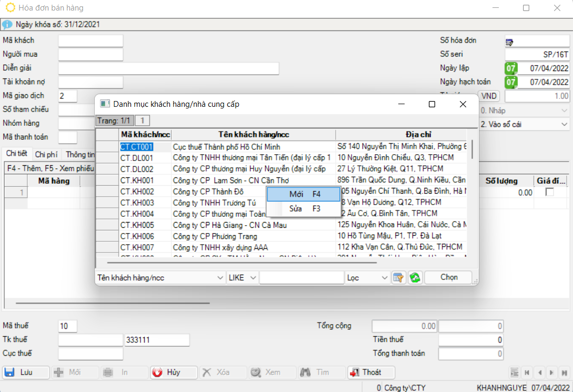Viewport: 573px width, 392px height.
Task: Open the LIKE operator dropdown
Action: [253, 278]
